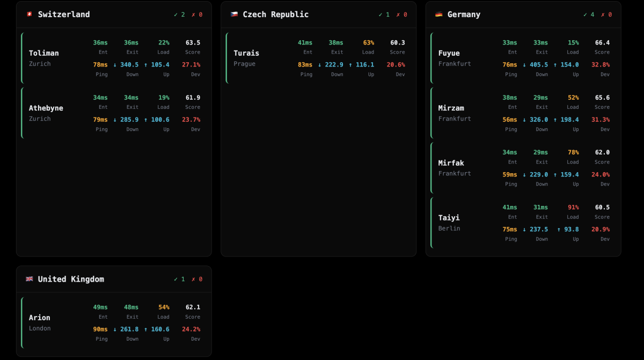Click the Germany flag icon
The width and height of the screenshot is (644, 360).
click(x=439, y=14)
